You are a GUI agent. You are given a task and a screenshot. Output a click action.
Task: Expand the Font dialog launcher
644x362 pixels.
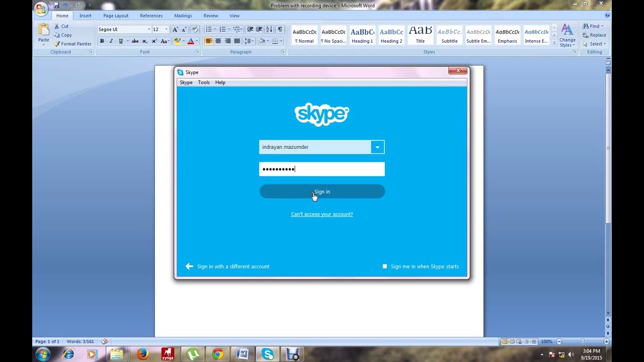pyautogui.click(x=198, y=52)
